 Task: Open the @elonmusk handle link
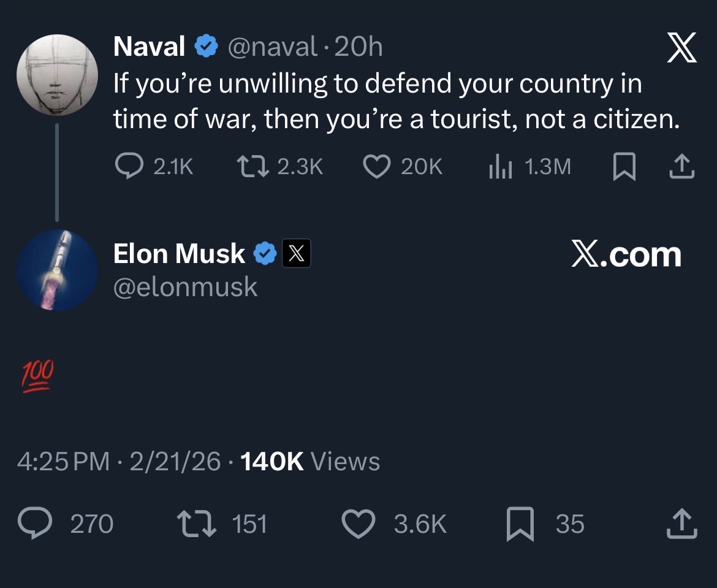click(185, 287)
